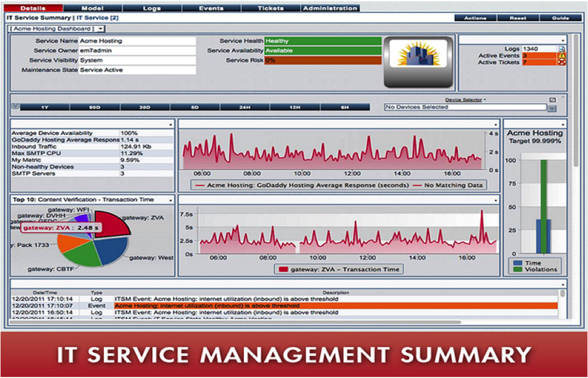Click the green gateway CBTF pie slice

point(82,254)
